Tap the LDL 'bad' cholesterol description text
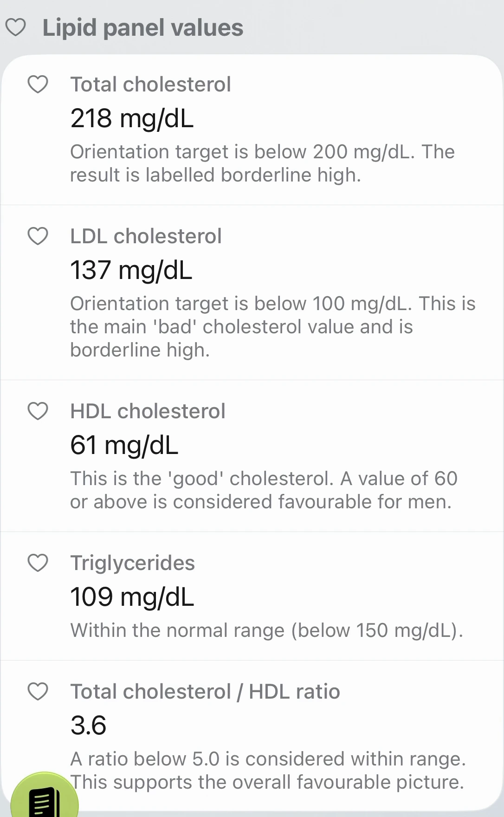Screen dimensions: 504x817 (273, 326)
